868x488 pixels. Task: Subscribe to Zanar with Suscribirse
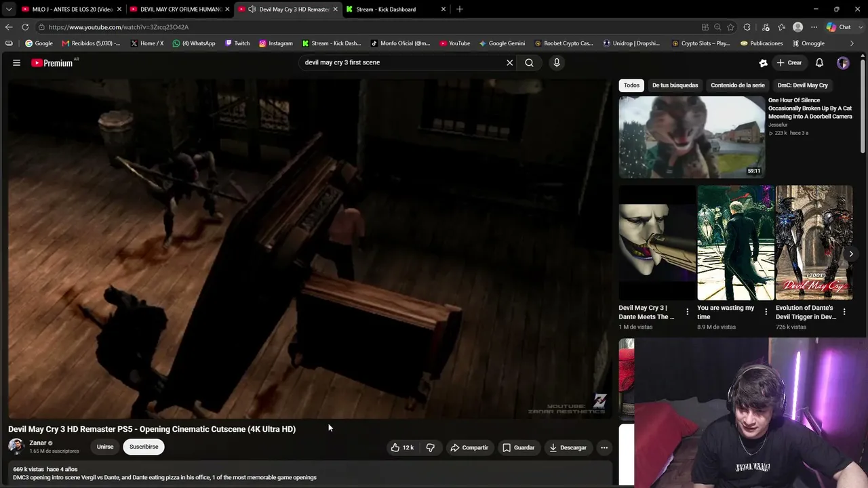click(x=144, y=447)
